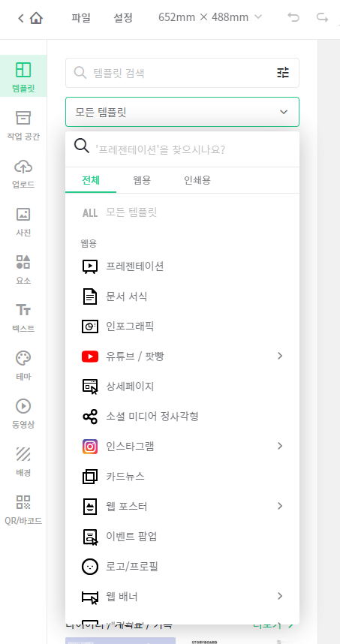Choose the 소셜 미디어 정사각형 category text
Screen dimensions: 340x644
click(152, 417)
